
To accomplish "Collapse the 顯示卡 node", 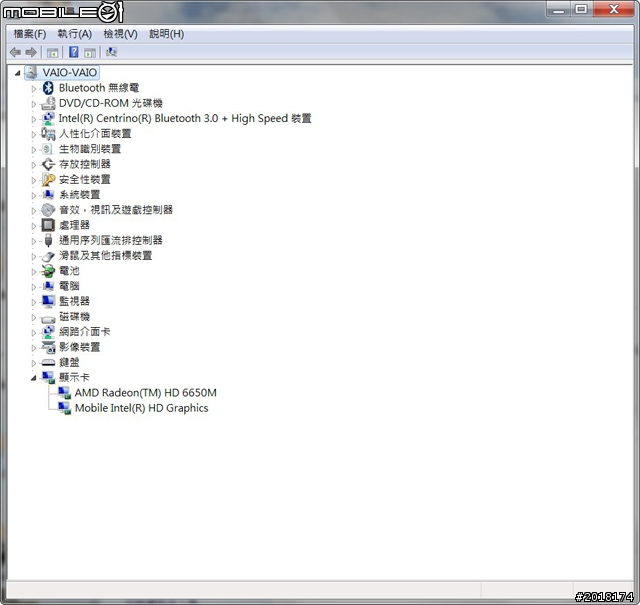I will tap(33, 378).
